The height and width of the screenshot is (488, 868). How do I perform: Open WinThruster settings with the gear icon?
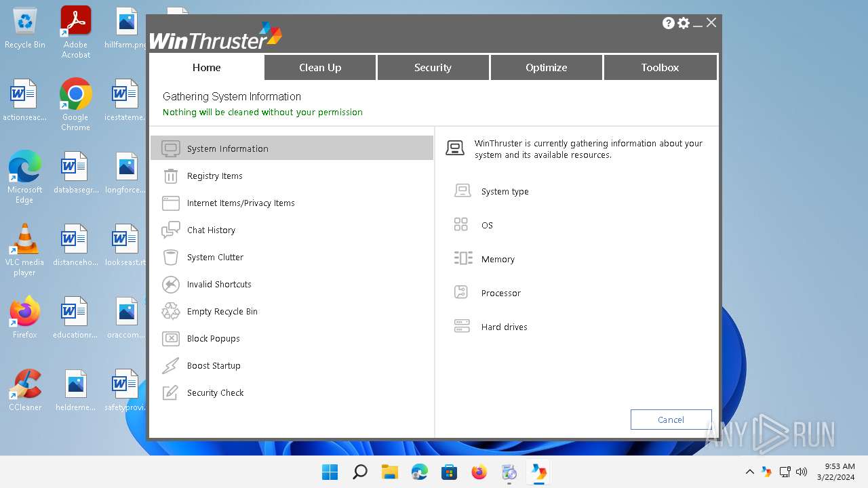684,23
